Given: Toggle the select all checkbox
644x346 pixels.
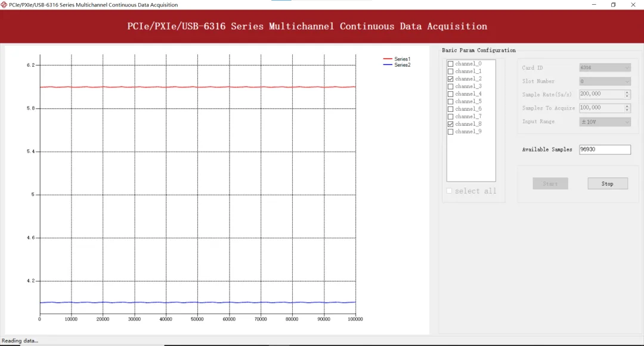Looking at the screenshot, I should 450,191.
